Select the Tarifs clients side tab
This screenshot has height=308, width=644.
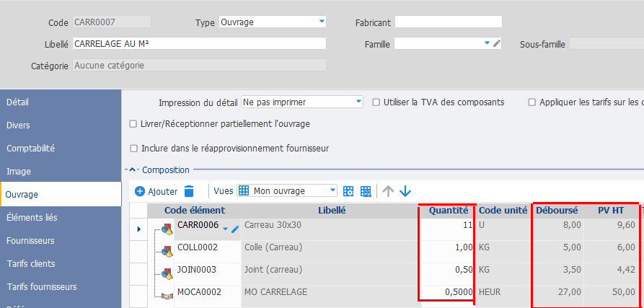[x=31, y=264]
